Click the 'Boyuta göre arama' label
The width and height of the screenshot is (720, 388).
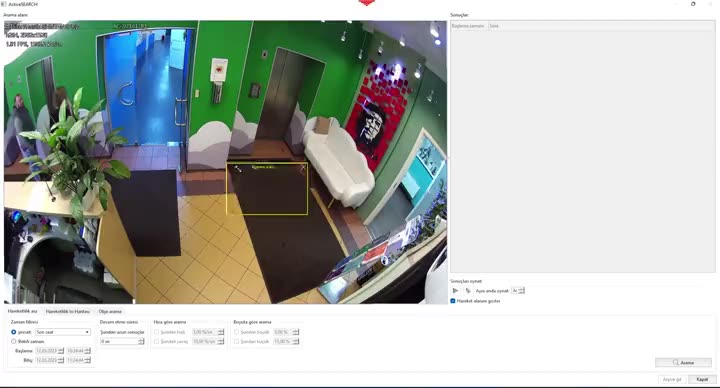coord(252,322)
